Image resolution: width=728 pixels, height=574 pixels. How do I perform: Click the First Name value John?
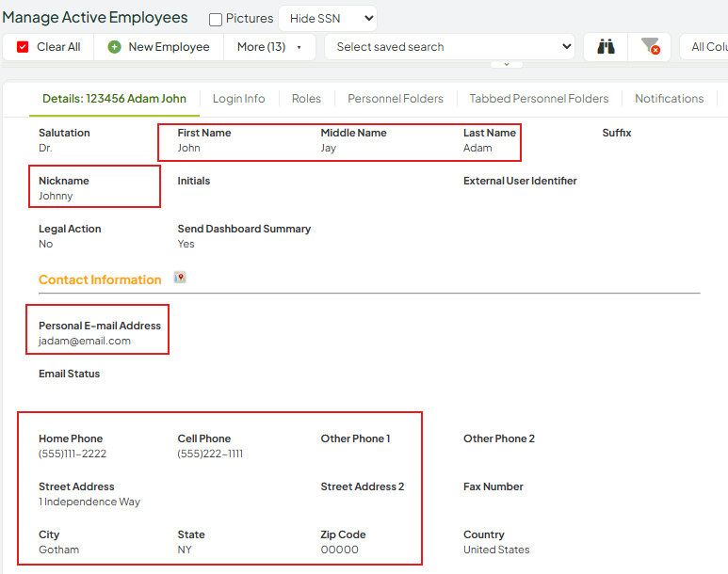point(188,148)
